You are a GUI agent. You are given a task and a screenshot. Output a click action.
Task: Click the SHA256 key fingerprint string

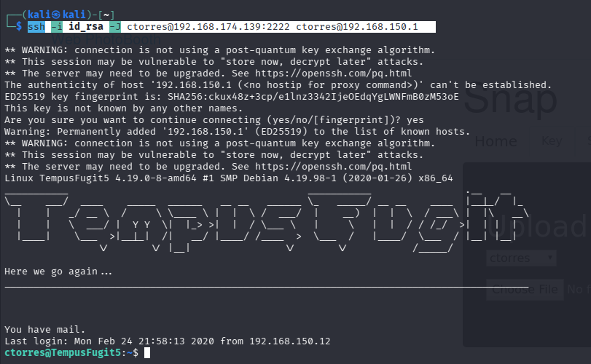pos(313,97)
